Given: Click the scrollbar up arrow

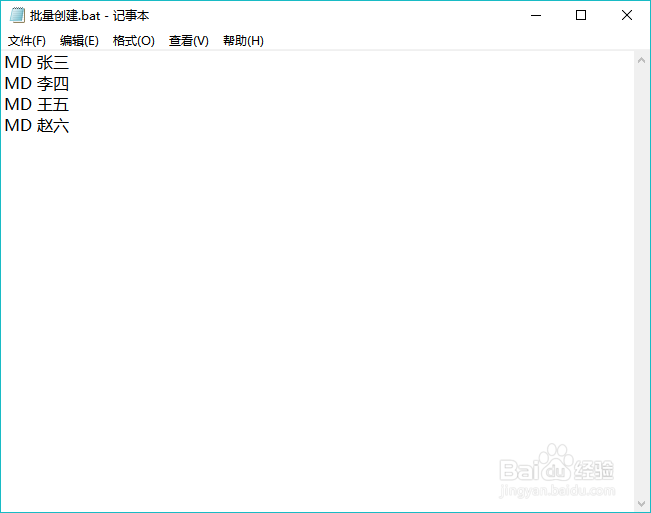Looking at the screenshot, I should tap(641, 60).
